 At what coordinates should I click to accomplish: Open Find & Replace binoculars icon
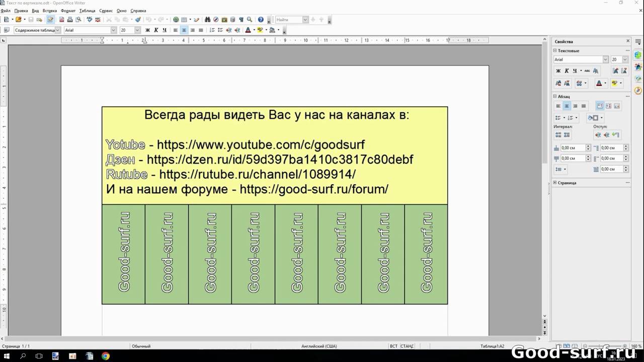[x=207, y=20]
